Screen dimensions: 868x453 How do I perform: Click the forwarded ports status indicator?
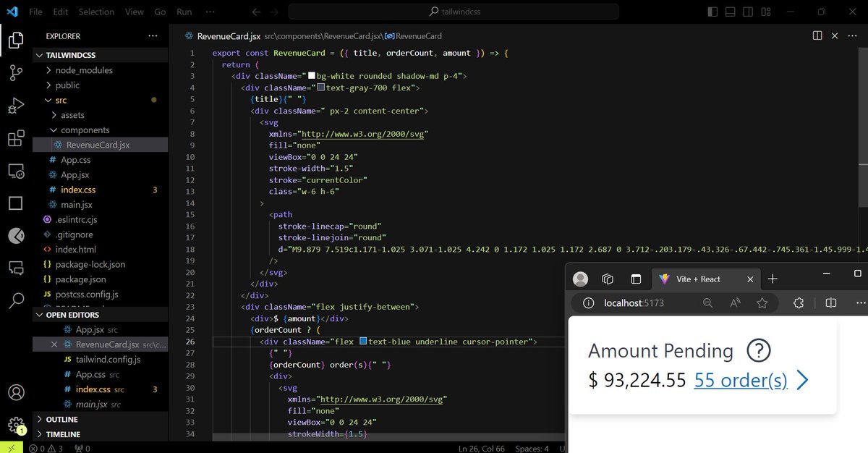(82, 449)
